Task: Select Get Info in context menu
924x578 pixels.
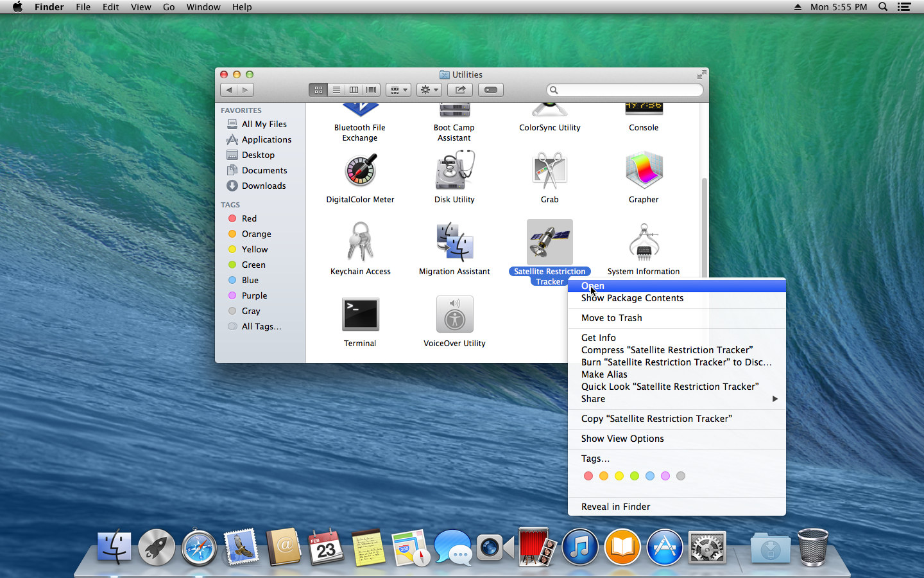Action: click(x=598, y=338)
